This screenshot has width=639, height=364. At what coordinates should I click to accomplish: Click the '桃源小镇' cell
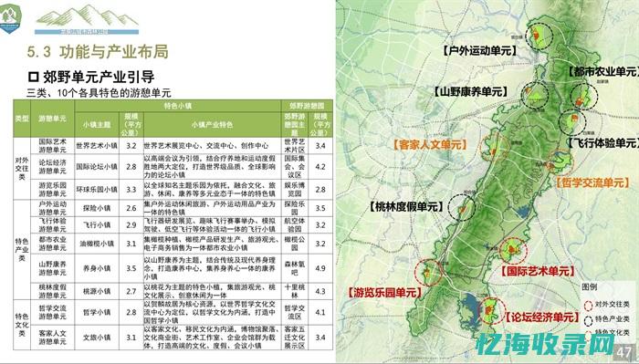pyautogui.click(x=97, y=292)
